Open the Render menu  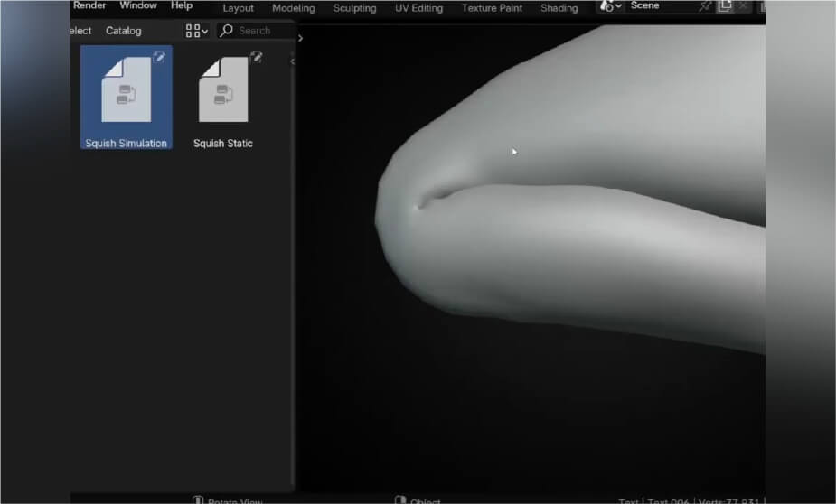tap(89, 5)
